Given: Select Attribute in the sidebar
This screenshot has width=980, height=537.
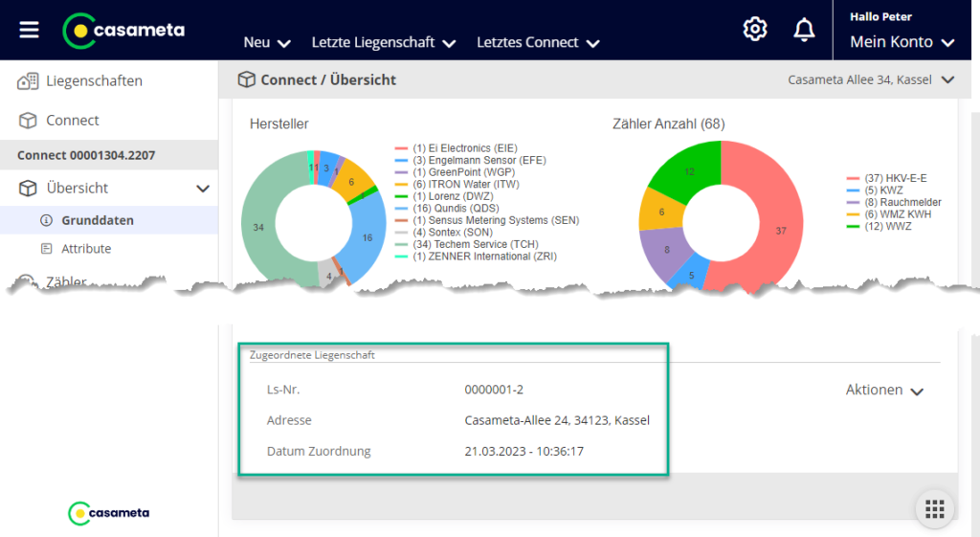Looking at the screenshot, I should click(x=86, y=249).
